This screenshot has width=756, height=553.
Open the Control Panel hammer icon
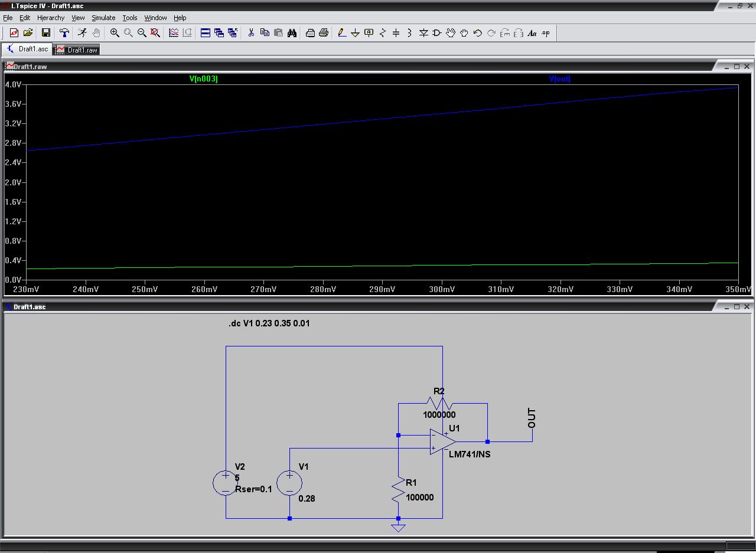64,33
